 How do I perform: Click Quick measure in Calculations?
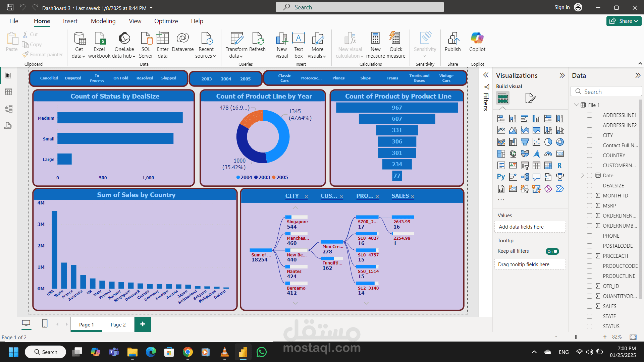(395, 45)
